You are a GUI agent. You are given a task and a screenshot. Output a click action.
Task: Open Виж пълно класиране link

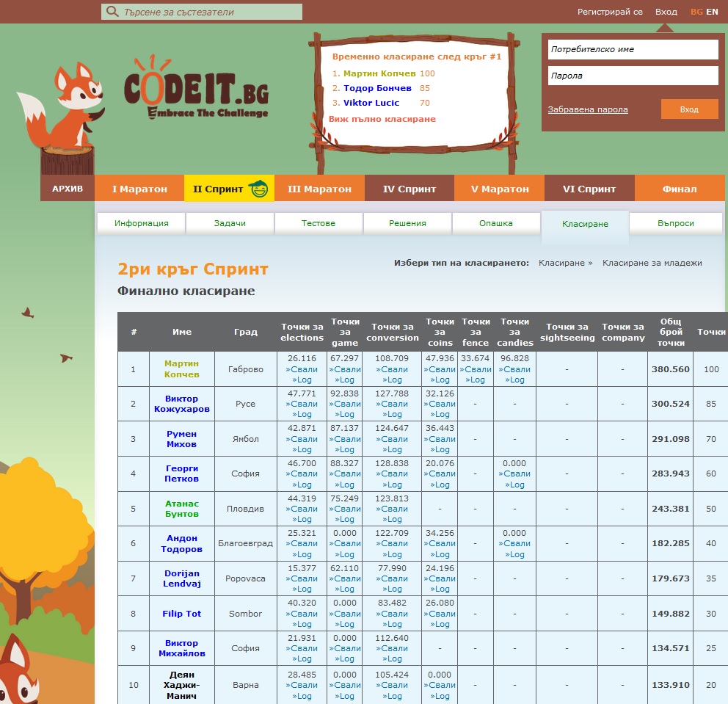pyautogui.click(x=382, y=119)
